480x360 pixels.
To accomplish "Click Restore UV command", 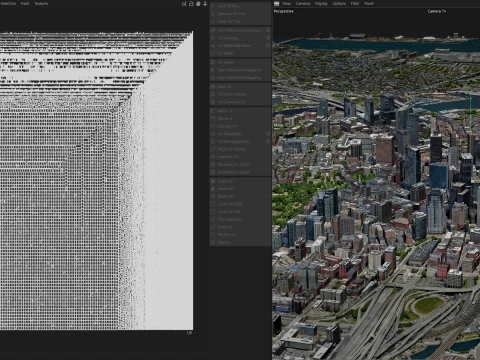I will point(240,235).
